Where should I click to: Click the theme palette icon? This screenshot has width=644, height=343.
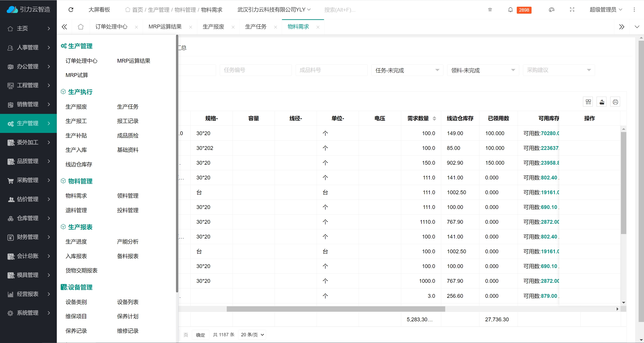(x=551, y=10)
